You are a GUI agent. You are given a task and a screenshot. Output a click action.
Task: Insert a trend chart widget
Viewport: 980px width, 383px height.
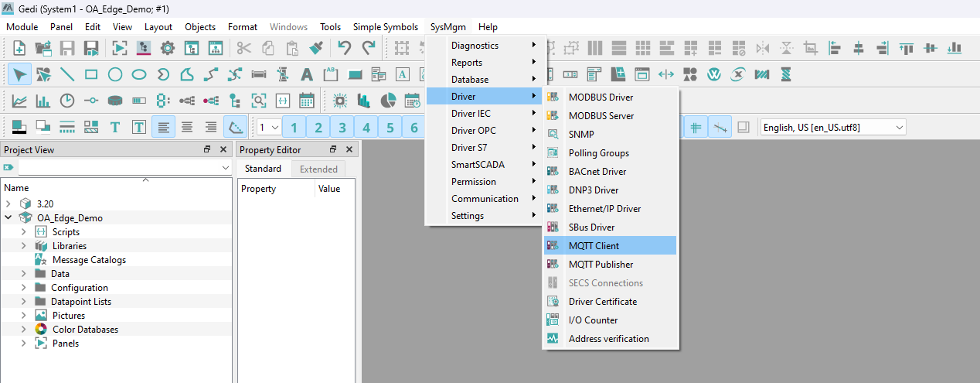tap(19, 101)
